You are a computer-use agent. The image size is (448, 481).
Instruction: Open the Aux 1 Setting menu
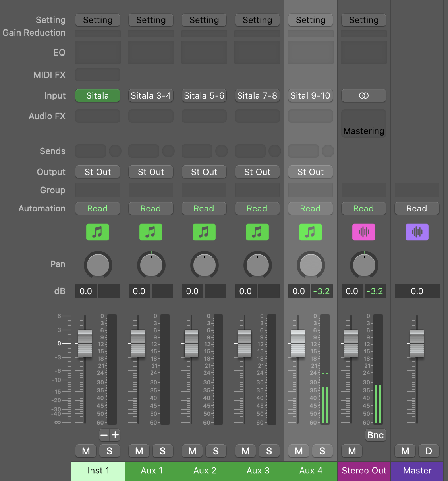tap(151, 20)
